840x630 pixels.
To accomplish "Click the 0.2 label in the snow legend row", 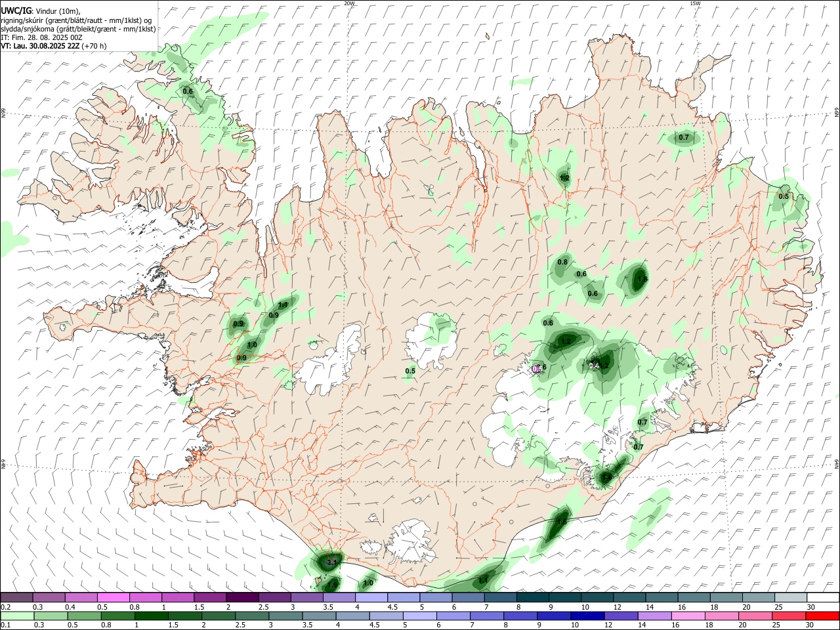I will point(5,607).
